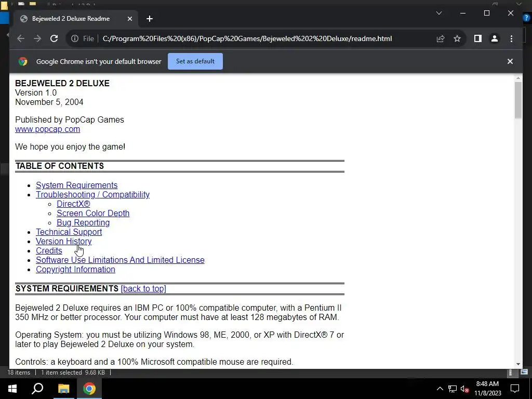Jump to the Credits section
The width and height of the screenshot is (532, 399).
tap(49, 250)
